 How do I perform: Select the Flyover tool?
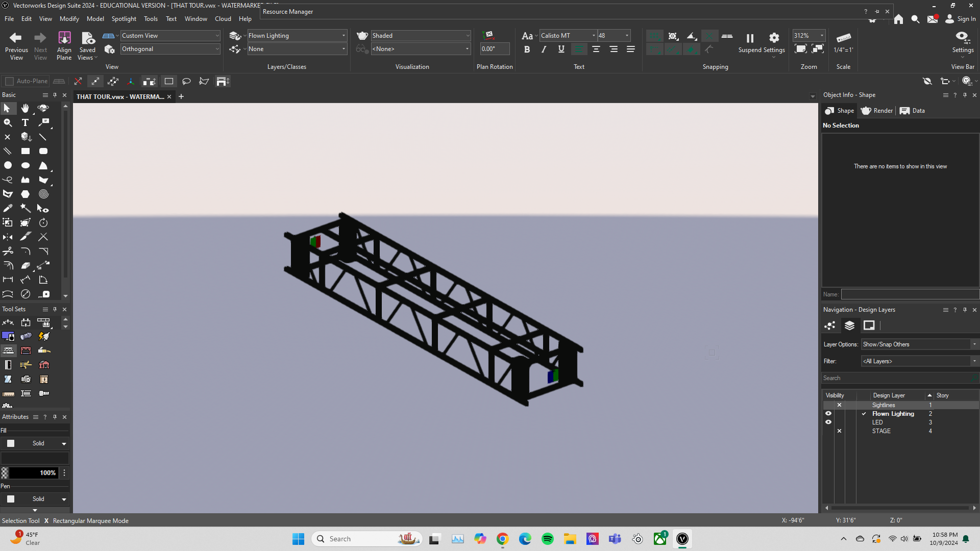tap(43, 108)
